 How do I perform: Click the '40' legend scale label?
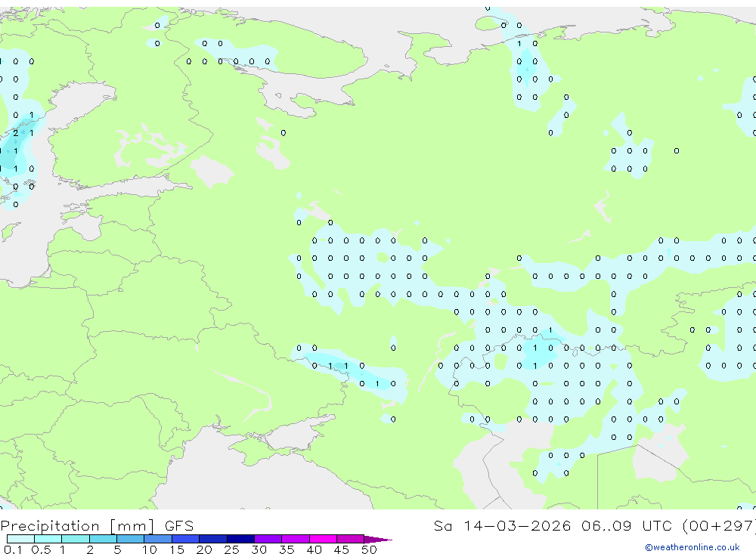point(314,549)
